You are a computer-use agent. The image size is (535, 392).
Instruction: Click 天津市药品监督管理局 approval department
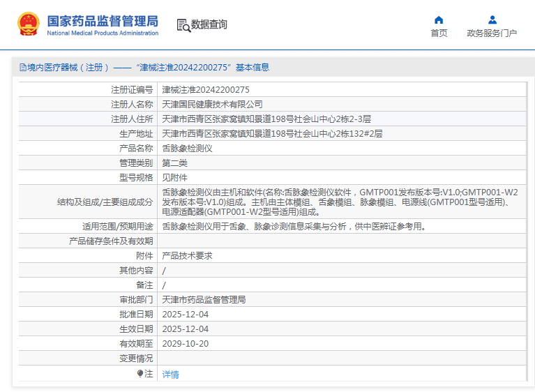(x=204, y=300)
